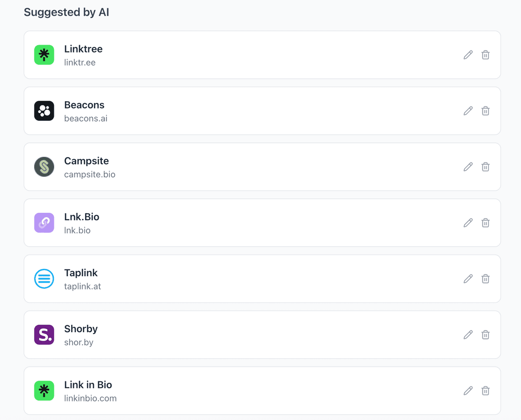521x420 pixels.
Task: Click the edit pencil for Taplink
Action: tap(468, 279)
